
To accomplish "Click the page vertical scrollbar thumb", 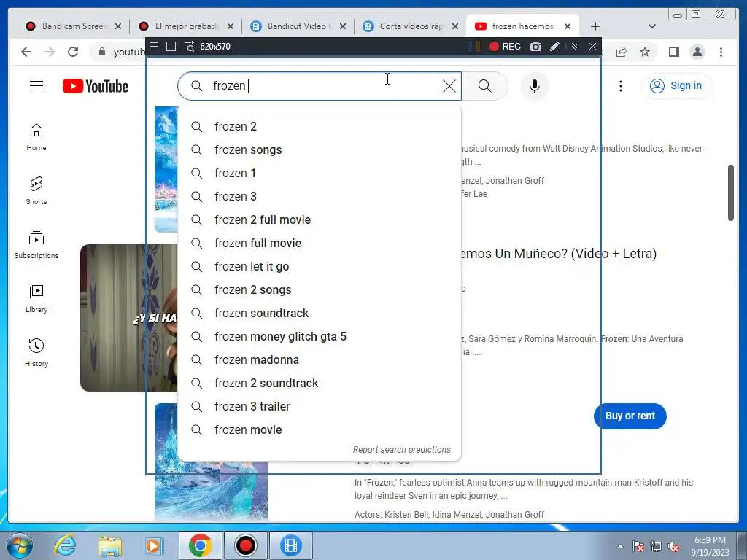I will [731, 192].
